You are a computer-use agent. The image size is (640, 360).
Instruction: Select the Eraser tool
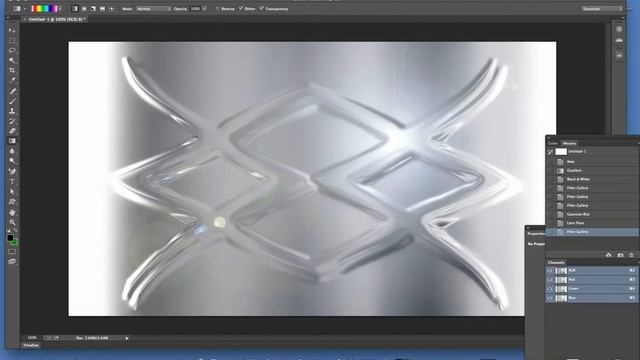click(x=12, y=131)
